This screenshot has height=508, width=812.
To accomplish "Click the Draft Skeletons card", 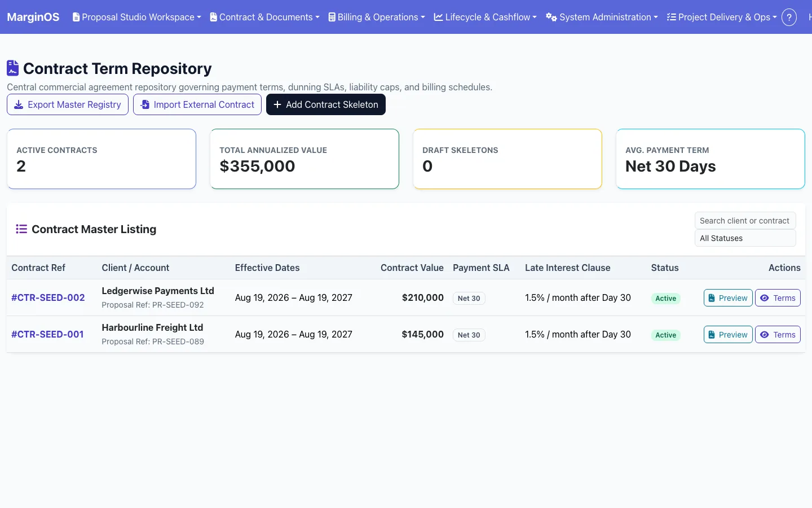I will coord(507,159).
